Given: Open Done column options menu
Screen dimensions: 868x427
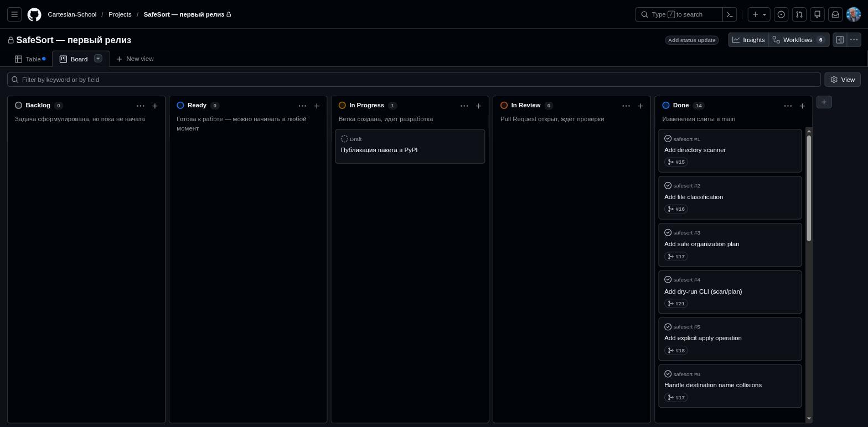Looking at the screenshot, I should tap(788, 106).
